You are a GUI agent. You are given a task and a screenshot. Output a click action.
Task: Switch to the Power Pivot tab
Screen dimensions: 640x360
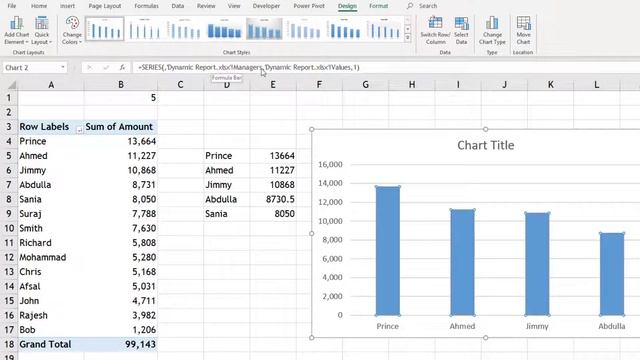pyautogui.click(x=309, y=6)
